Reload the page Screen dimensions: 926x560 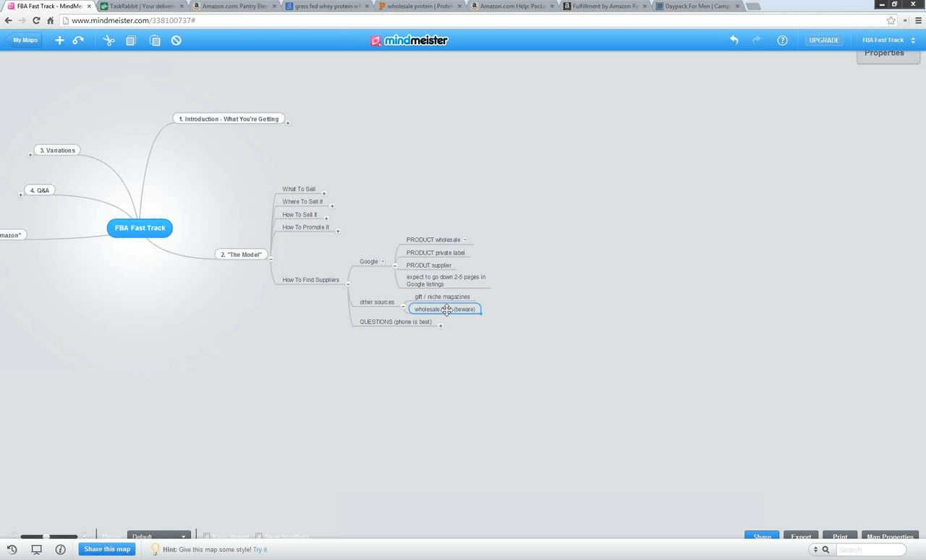point(36,20)
